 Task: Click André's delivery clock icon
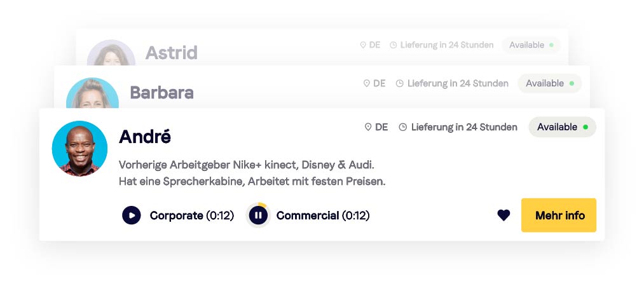coord(402,127)
